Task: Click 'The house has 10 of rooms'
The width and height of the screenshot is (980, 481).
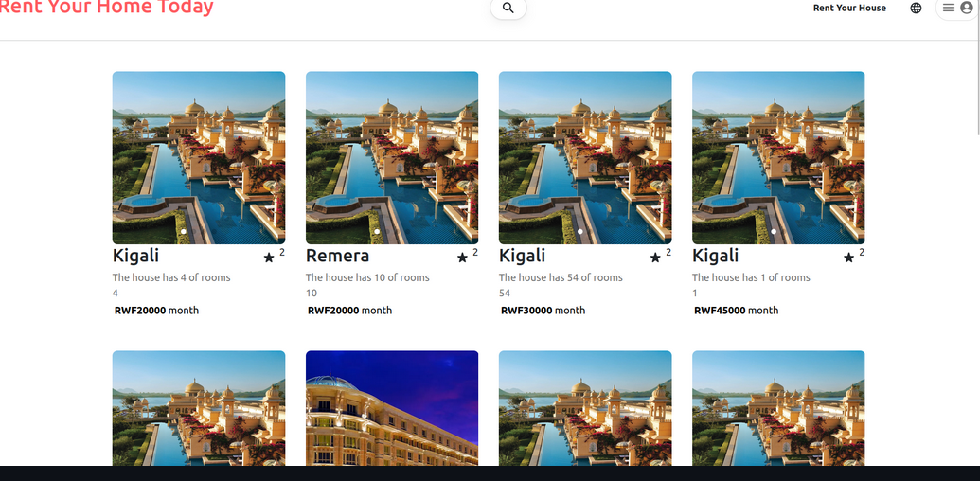Action: click(367, 277)
